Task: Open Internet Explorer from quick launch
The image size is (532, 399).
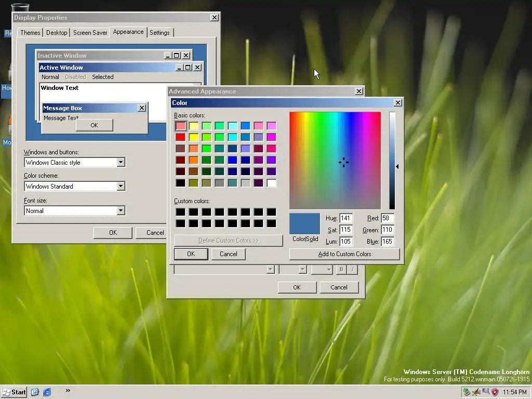Action: (x=47, y=392)
